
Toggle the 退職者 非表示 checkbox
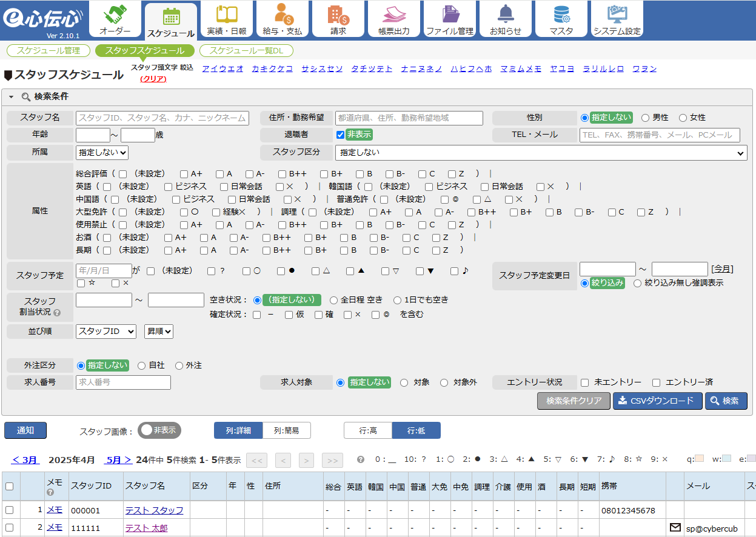point(341,135)
